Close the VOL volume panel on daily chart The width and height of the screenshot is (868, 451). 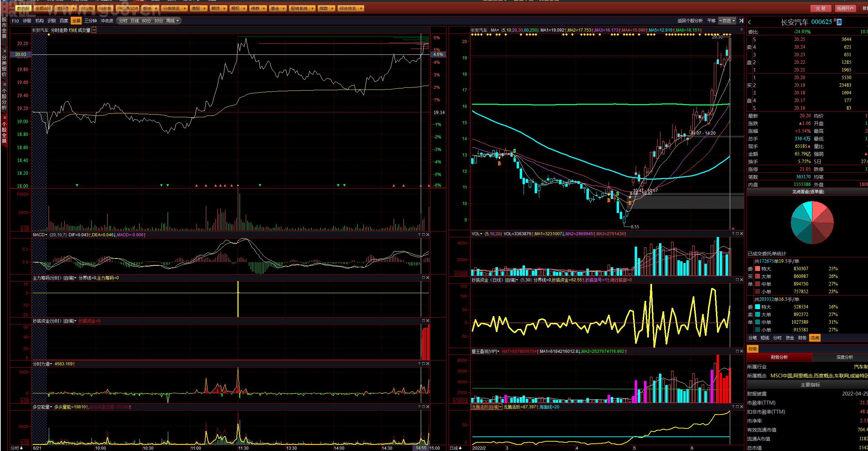pyautogui.click(x=742, y=234)
